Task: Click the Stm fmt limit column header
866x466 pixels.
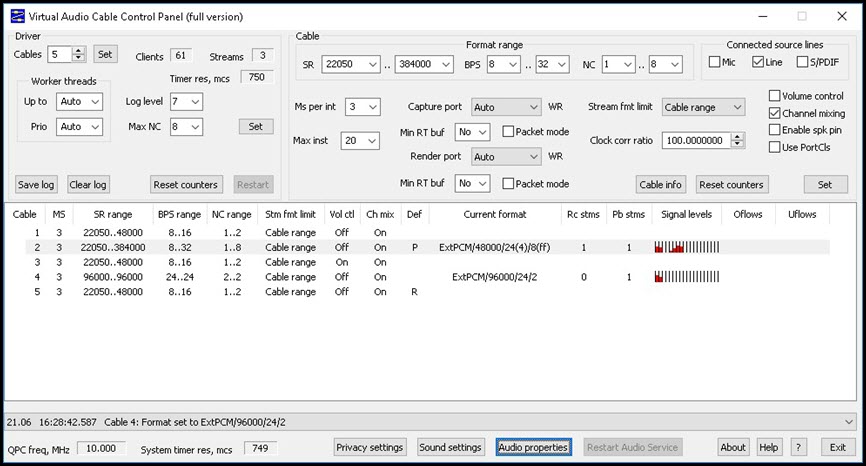Action: 291,214
